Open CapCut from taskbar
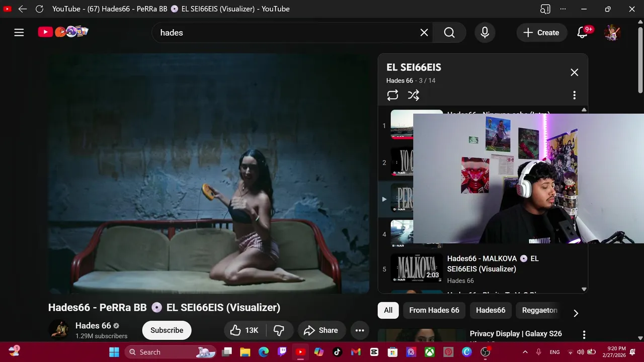Image resolution: width=644 pixels, height=362 pixels. pos(374,352)
